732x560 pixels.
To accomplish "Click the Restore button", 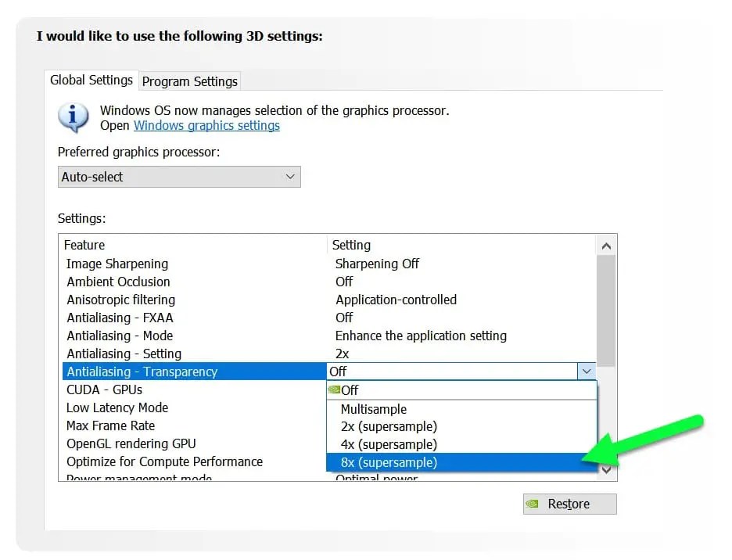I will [x=569, y=504].
